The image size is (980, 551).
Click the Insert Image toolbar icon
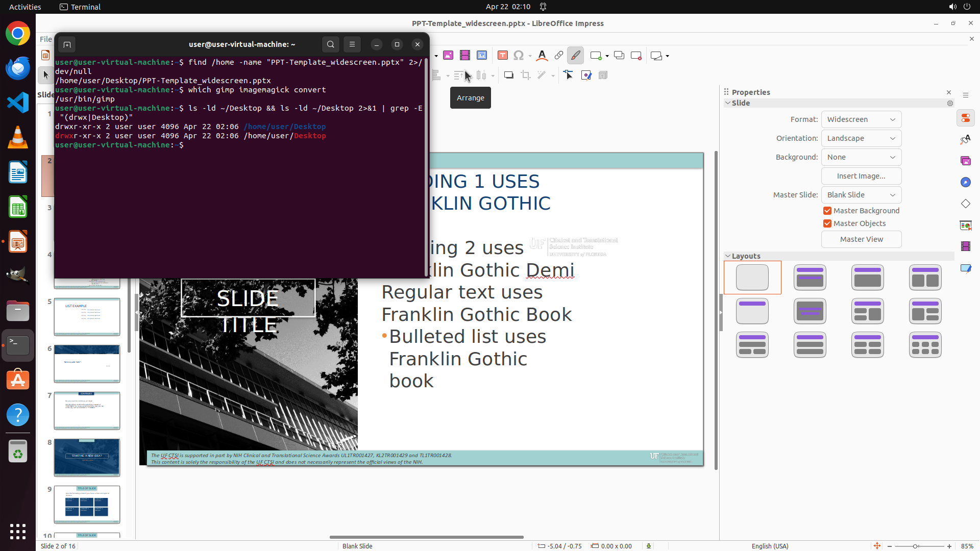tap(448, 56)
